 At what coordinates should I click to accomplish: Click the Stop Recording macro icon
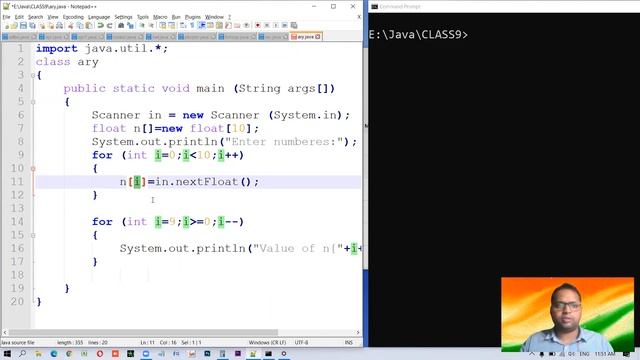pos(267,25)
